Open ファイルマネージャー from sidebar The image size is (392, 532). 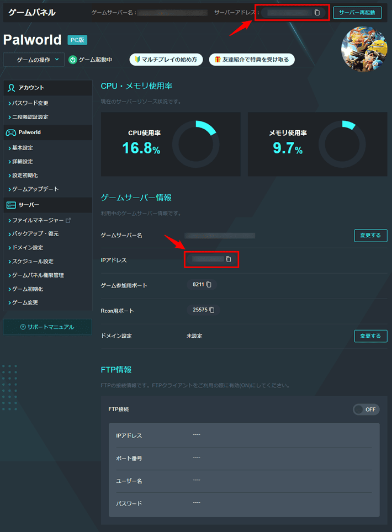(38, 220)
